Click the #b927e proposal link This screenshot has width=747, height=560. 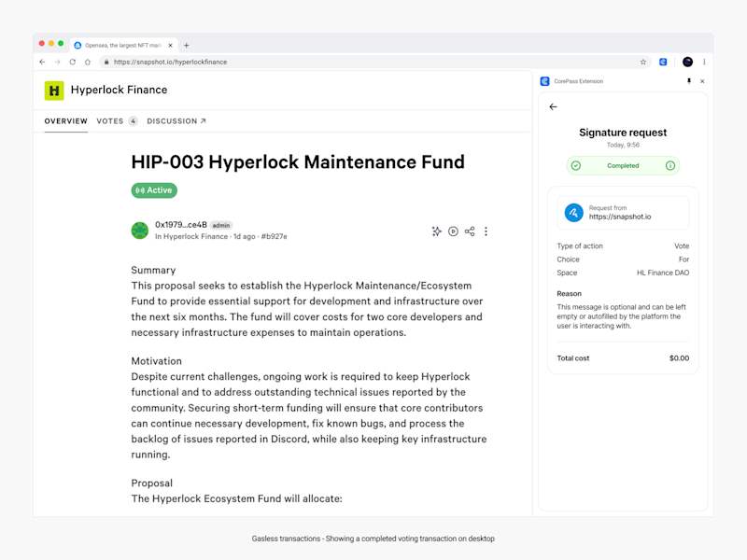click(275, 236)
